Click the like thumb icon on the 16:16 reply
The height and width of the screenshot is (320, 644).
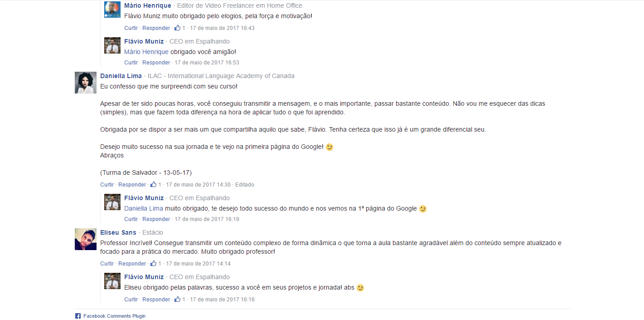click(178, 299)
